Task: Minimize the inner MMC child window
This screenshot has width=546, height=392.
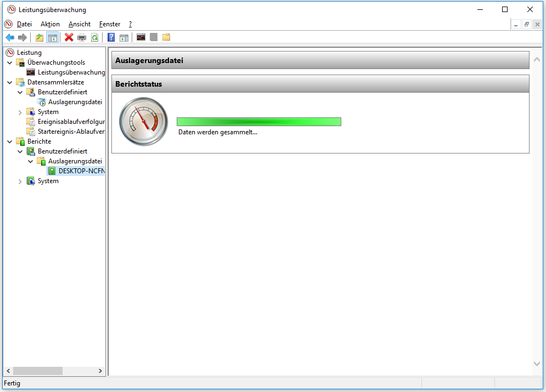Action: 516,24
